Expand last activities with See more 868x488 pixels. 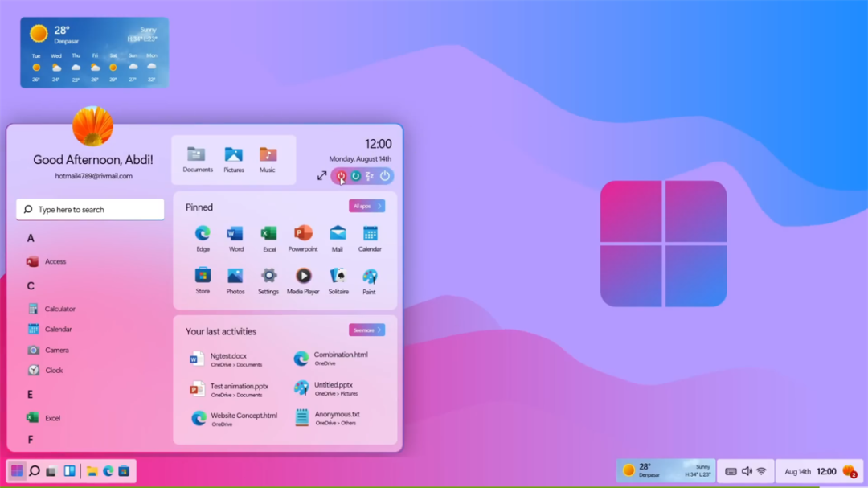[x=366, y=330]
